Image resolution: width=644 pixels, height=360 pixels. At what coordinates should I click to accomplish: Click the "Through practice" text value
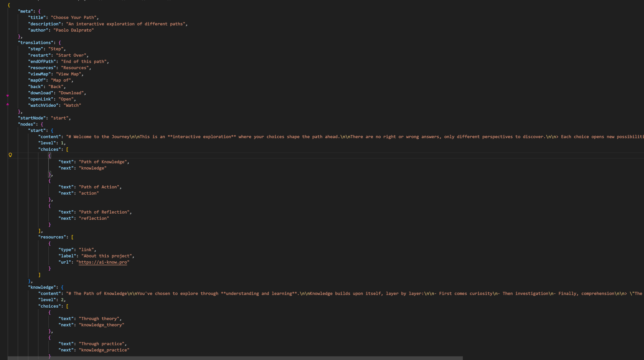pyautogui.click(x=102, y=344)
